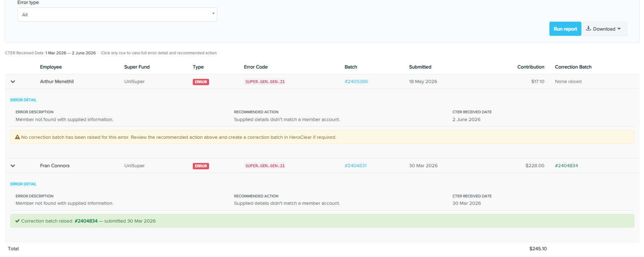Open correction batch #2404834 in table row
Screen dimensions: 644x257
point(566,166)
